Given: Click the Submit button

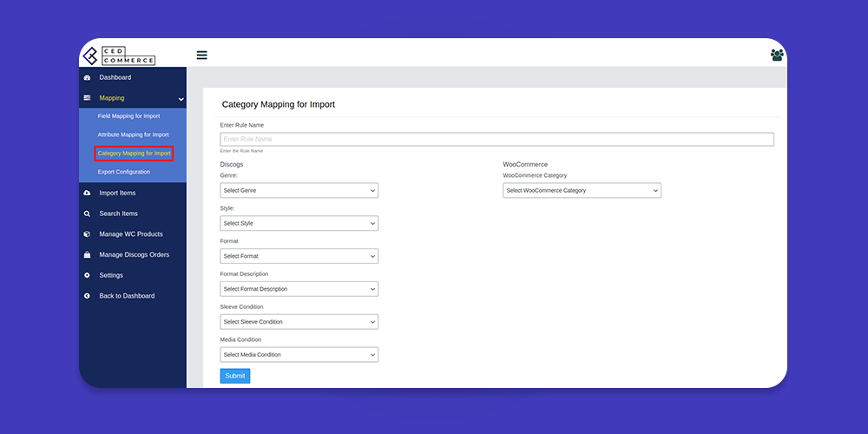Looking at the screenshot, I should tap(235, 376).
